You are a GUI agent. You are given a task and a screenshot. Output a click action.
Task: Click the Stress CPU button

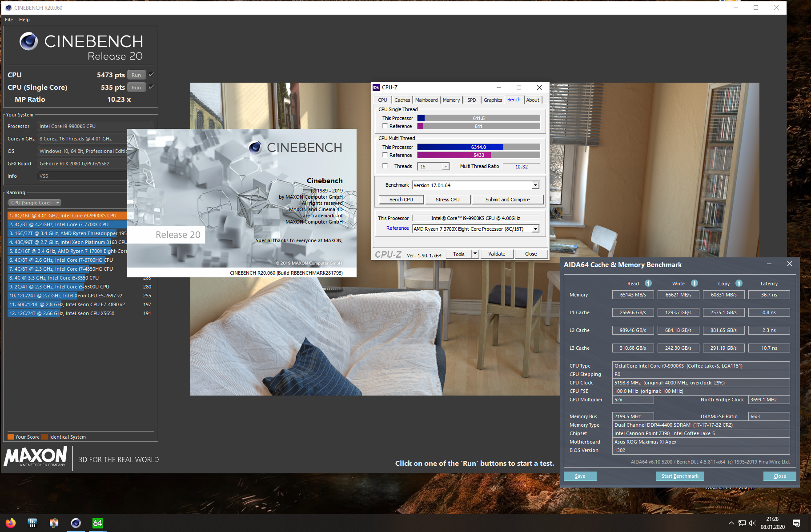[x=447, y=200]
